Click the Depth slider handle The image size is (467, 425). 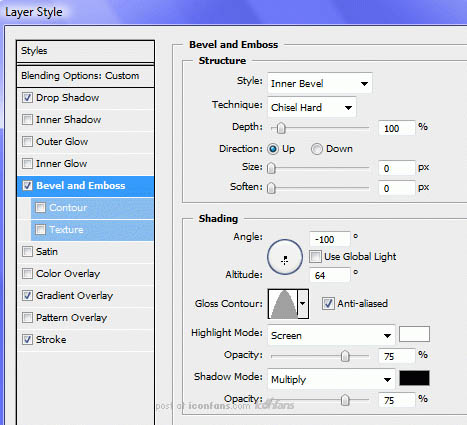pyautogui.click(x=281, y=128)
